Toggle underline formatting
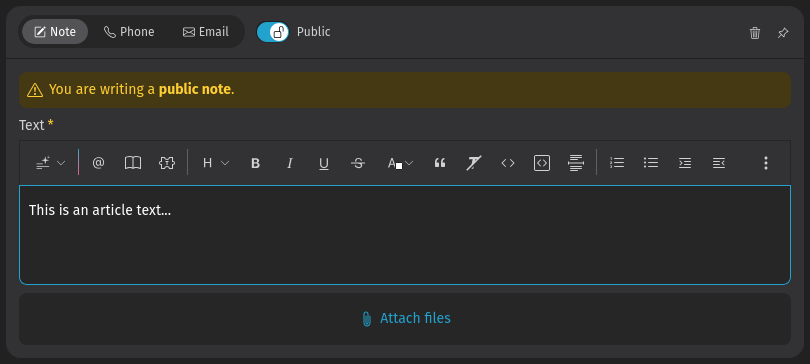The width and height of the screenshot is (810, 364). pyautogui.click(x=324, y=163)
